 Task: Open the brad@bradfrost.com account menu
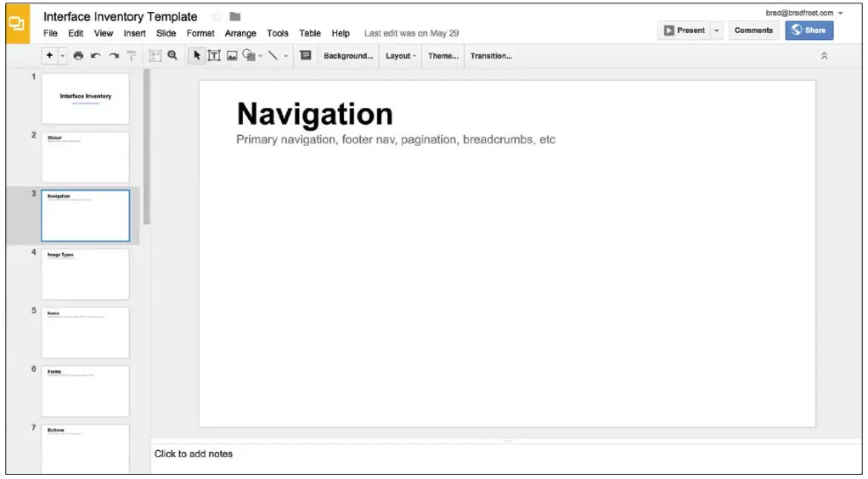(804, 13)
